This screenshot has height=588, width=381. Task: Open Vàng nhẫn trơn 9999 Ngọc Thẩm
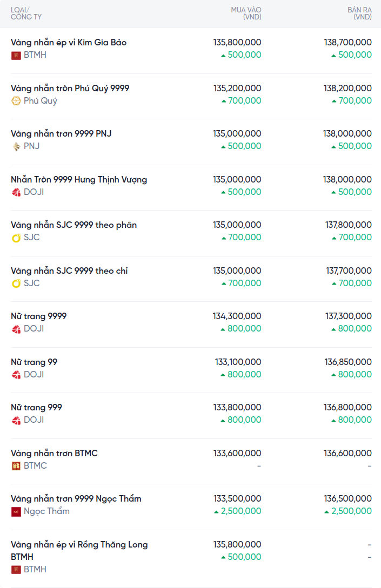tap(76, 498)
